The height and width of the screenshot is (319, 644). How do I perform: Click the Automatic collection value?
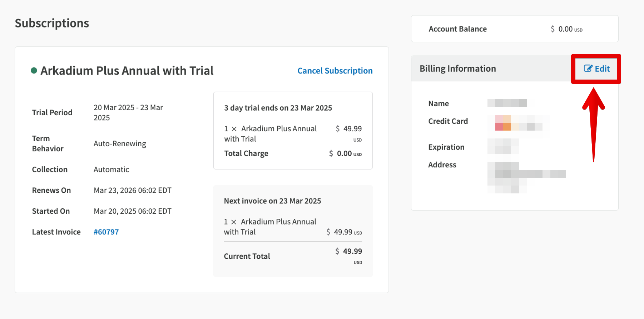111,169
